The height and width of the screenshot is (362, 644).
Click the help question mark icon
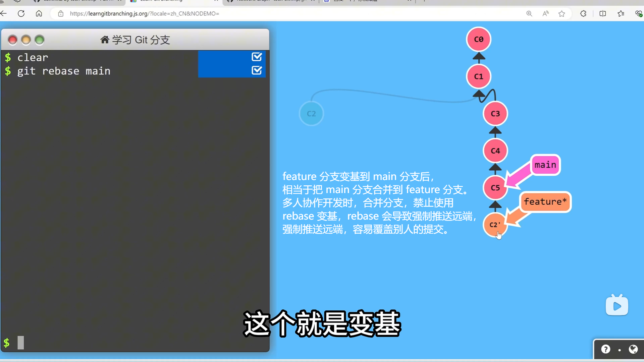point(605,349)
